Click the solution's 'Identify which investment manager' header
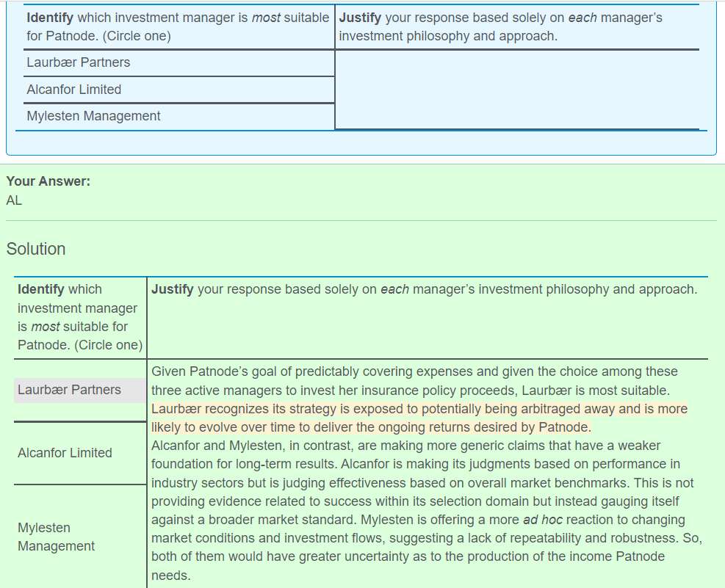The width and height of the screenshot is (725, 588). point(79,317)
